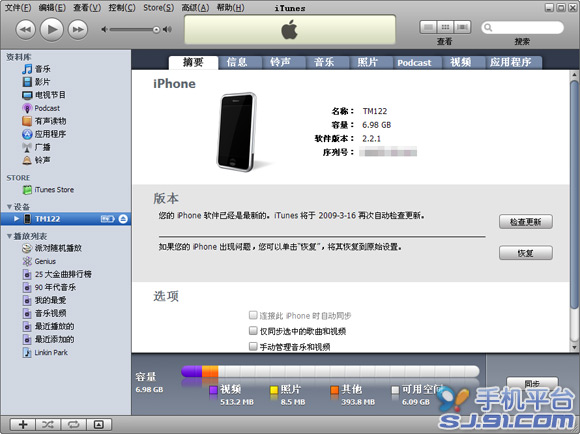Click the 恢复 restore button
The width and height of the screenshot is (580, 434).
tap(526, 253)
